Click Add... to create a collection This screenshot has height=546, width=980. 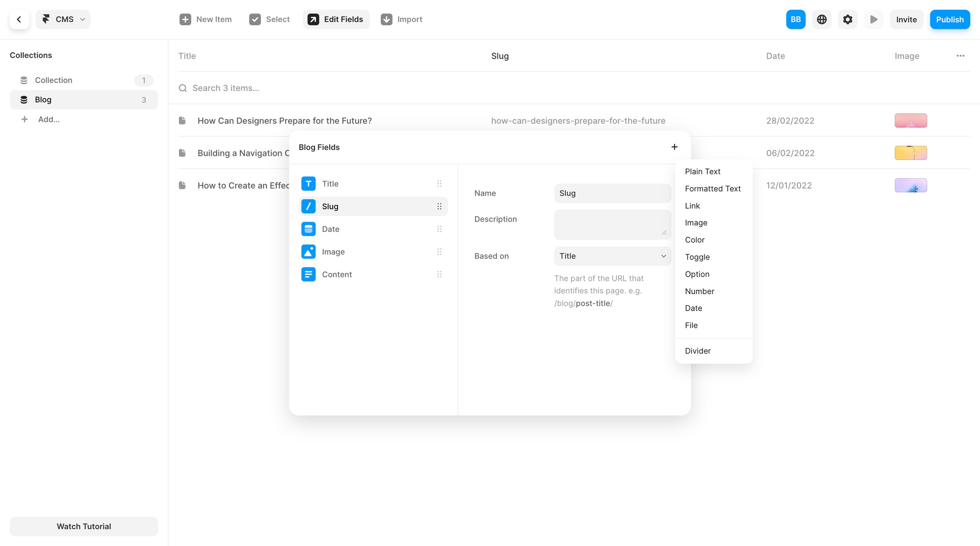[49, 119]
